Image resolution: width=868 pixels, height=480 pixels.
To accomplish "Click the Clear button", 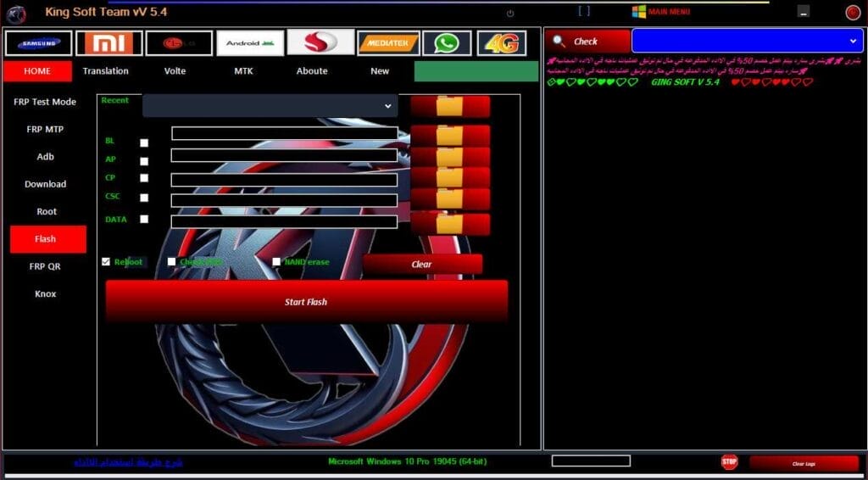I will 422,264.
